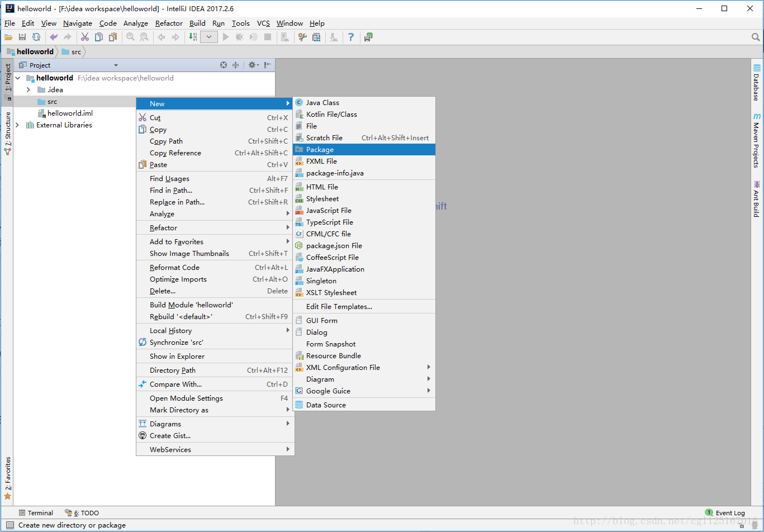Click the Open folder toolbar icon

pos(8,37)
